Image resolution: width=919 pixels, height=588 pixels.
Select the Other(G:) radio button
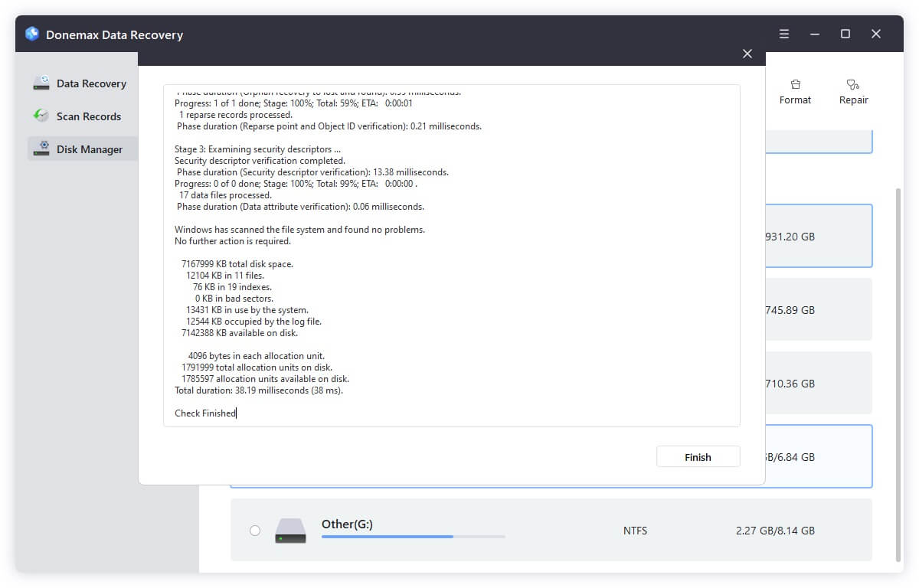click(255, 530)
